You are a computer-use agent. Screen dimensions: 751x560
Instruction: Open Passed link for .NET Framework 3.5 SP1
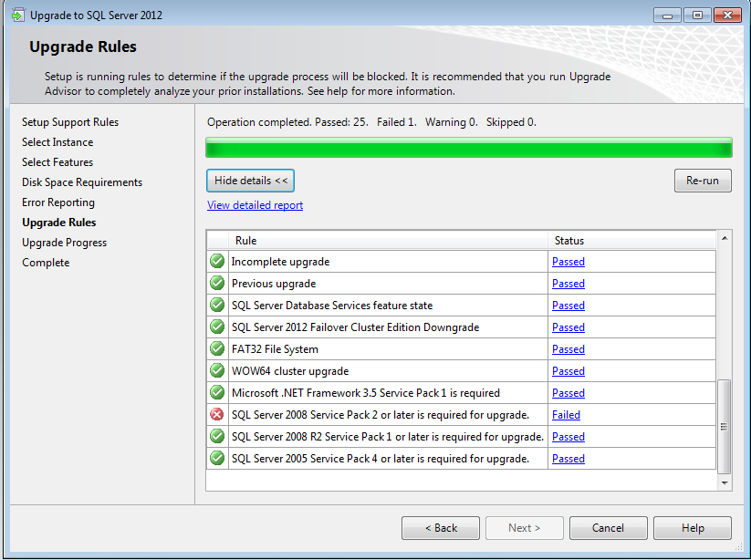tap(568, 393)
